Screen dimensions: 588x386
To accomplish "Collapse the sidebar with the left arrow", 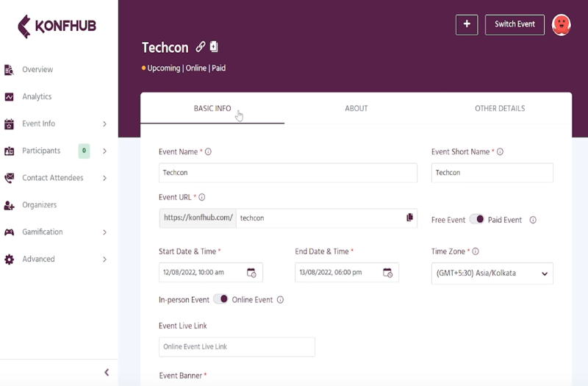I will click(107, 372).
